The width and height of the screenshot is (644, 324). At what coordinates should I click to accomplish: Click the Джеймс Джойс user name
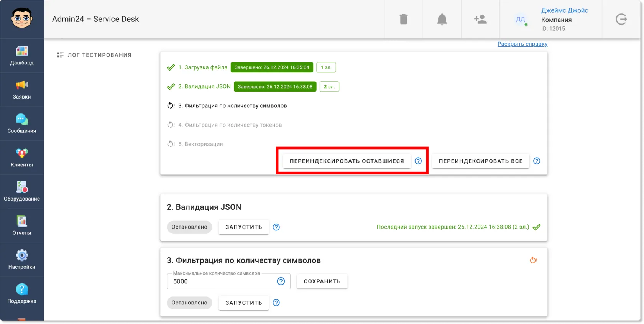coord(564,10)
